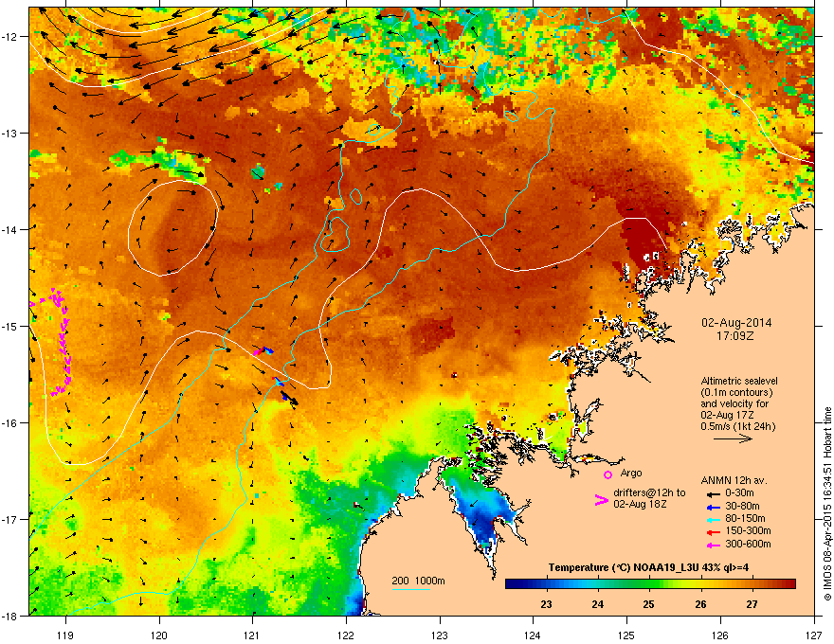
Task: Click the 26 value on temperature scale
Action: pos(700,604)
